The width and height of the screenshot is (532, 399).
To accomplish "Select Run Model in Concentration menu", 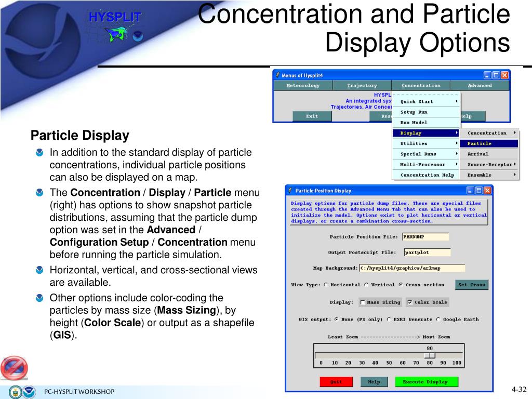I will click(426, 123).
